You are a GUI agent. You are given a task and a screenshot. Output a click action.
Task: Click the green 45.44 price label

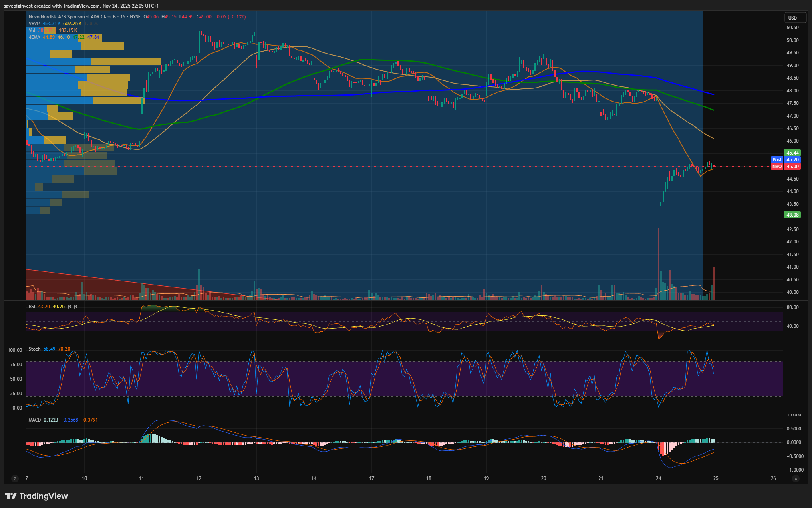(792, 153)
